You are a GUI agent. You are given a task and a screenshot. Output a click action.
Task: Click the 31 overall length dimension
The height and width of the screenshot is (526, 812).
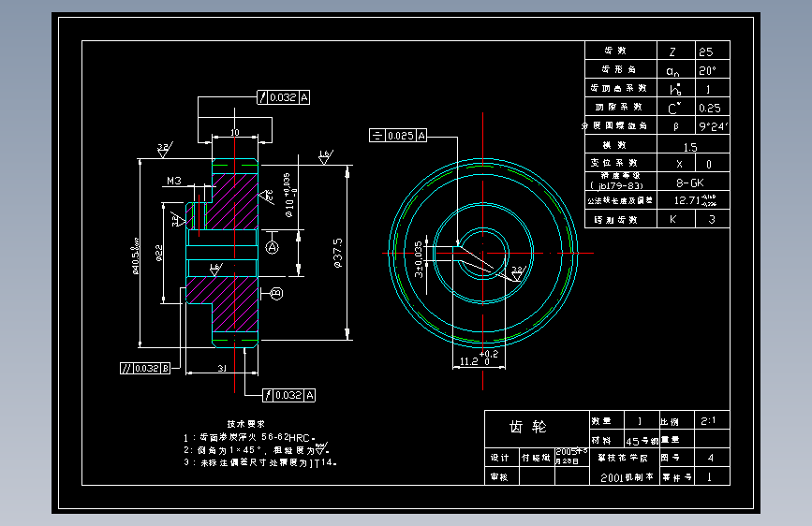(222, 368)
